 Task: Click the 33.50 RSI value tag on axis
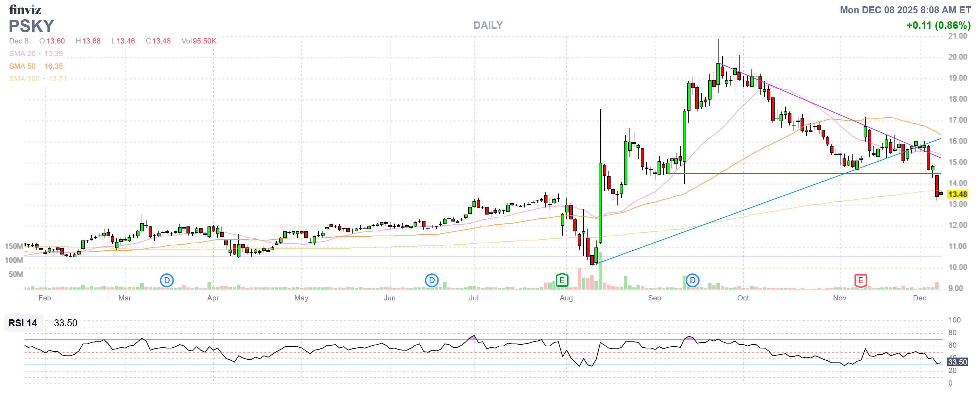957,362
